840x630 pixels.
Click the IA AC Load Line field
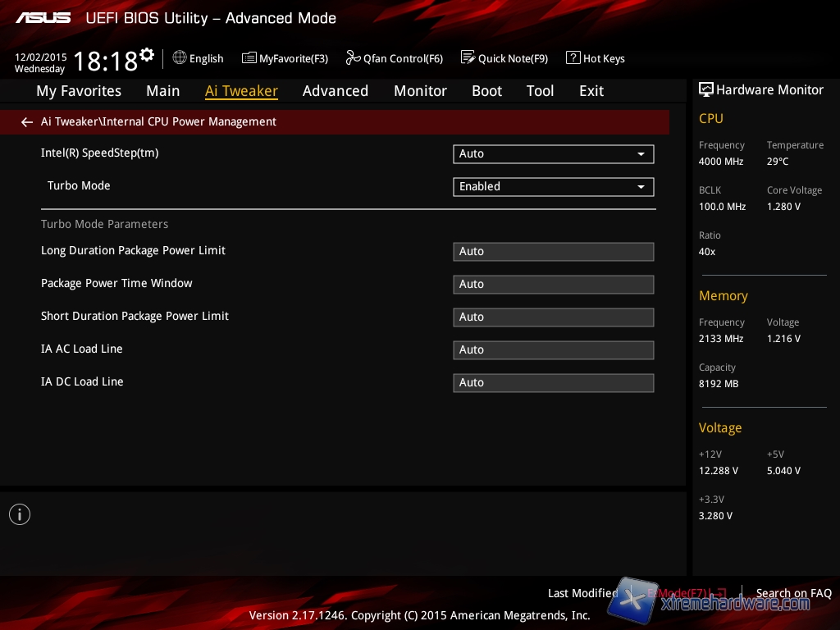pyautogui.click(x=553, y=350)
